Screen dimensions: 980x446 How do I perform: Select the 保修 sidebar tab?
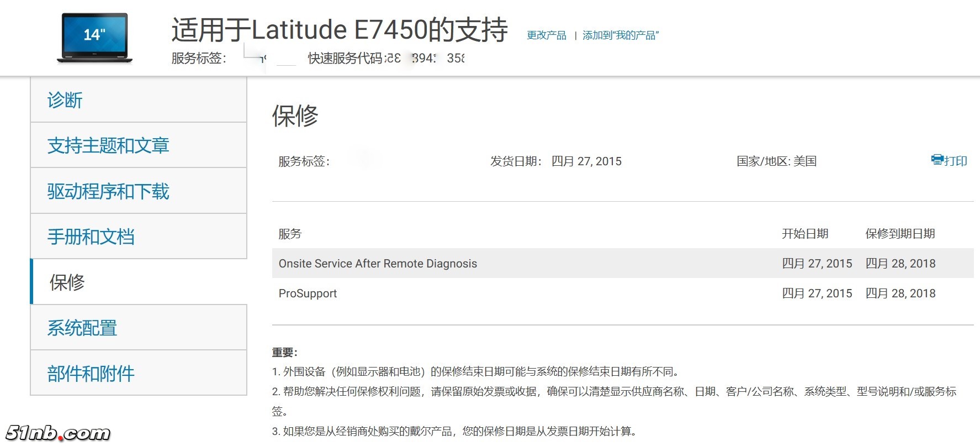139,282
